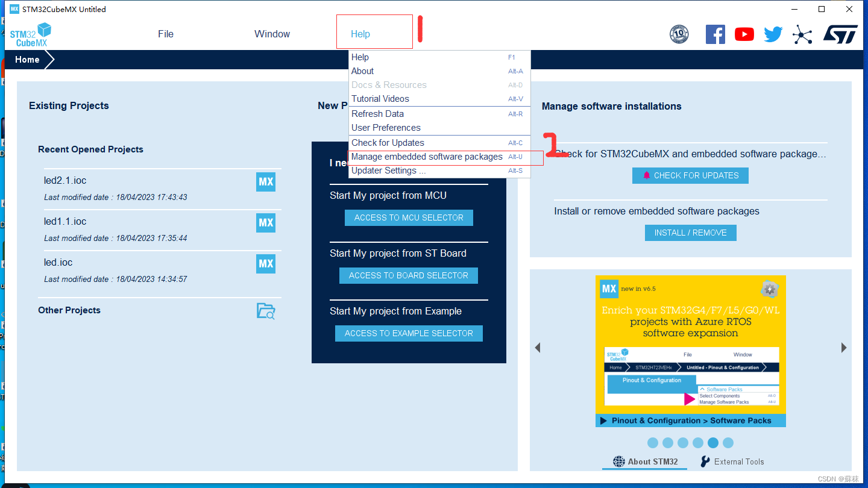Select the fourth carousel dot

pyautogui.click(x=698, y=443)
